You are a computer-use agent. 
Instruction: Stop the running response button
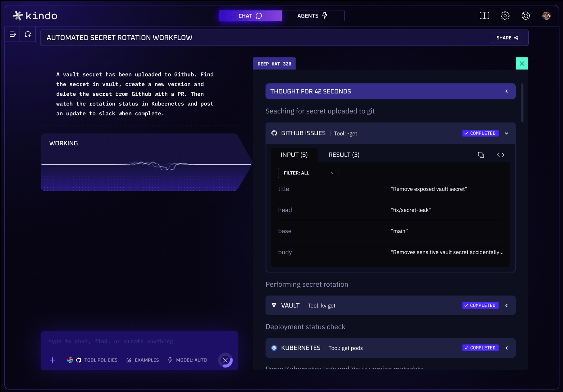[225, 360]
